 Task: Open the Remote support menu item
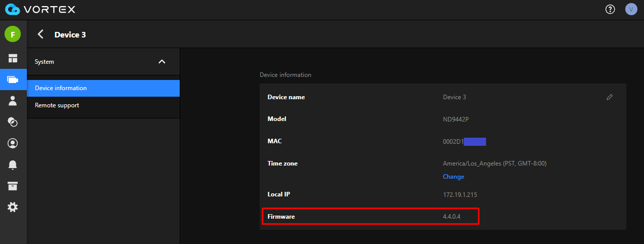(x=57, y=105)
